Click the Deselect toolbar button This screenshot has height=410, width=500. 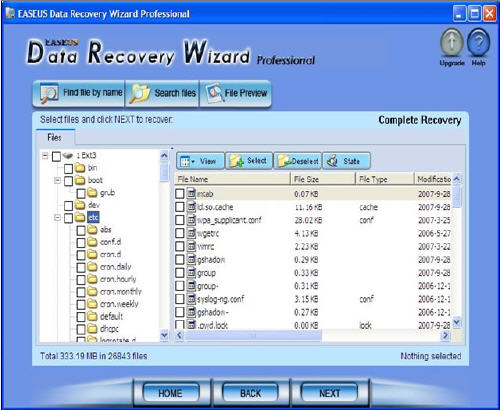[x=298, y=161]
